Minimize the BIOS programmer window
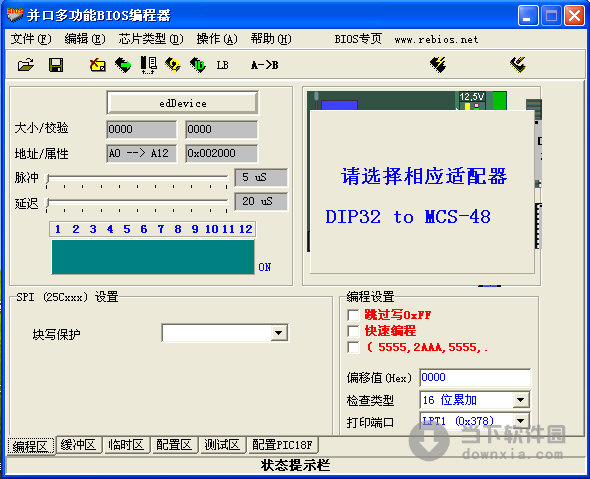The image size is (590, 479). (528, 15)
